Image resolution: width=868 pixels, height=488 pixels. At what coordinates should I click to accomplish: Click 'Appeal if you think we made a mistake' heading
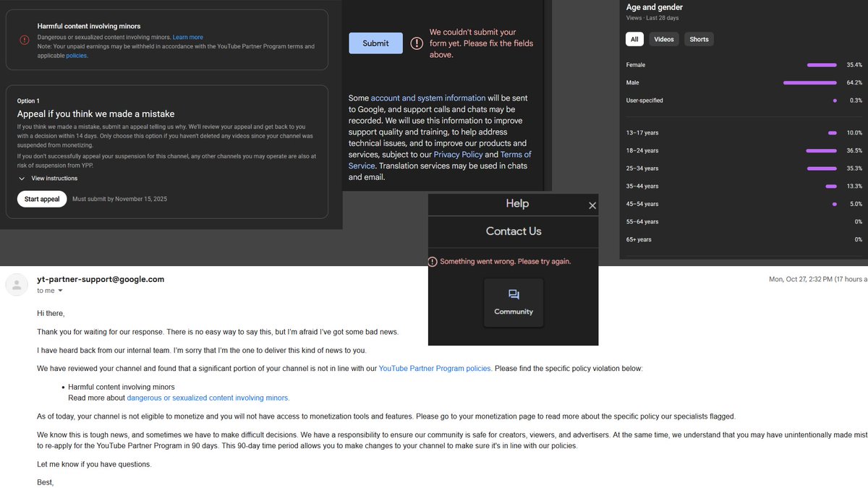pos(95,114)
